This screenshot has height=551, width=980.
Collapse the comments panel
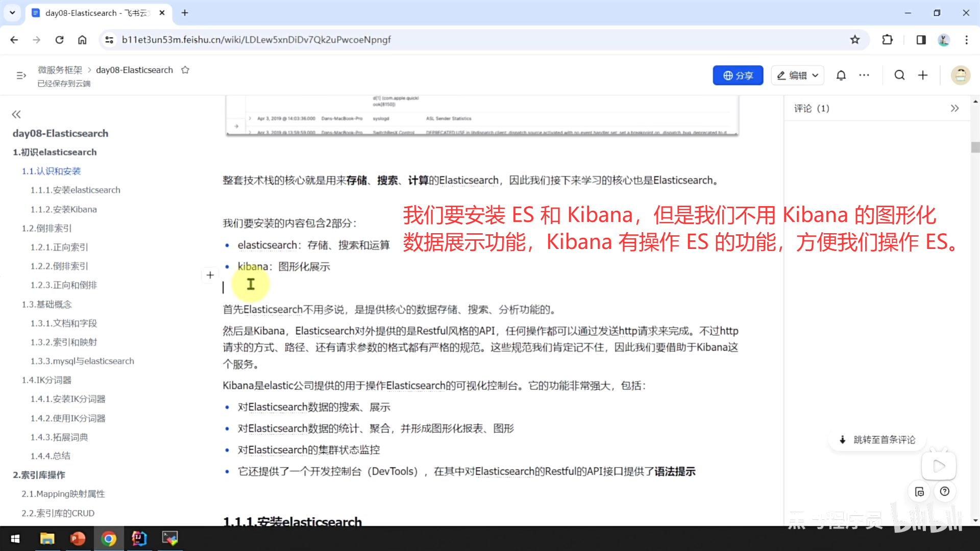pyautogui.click(x=954, y=108)
